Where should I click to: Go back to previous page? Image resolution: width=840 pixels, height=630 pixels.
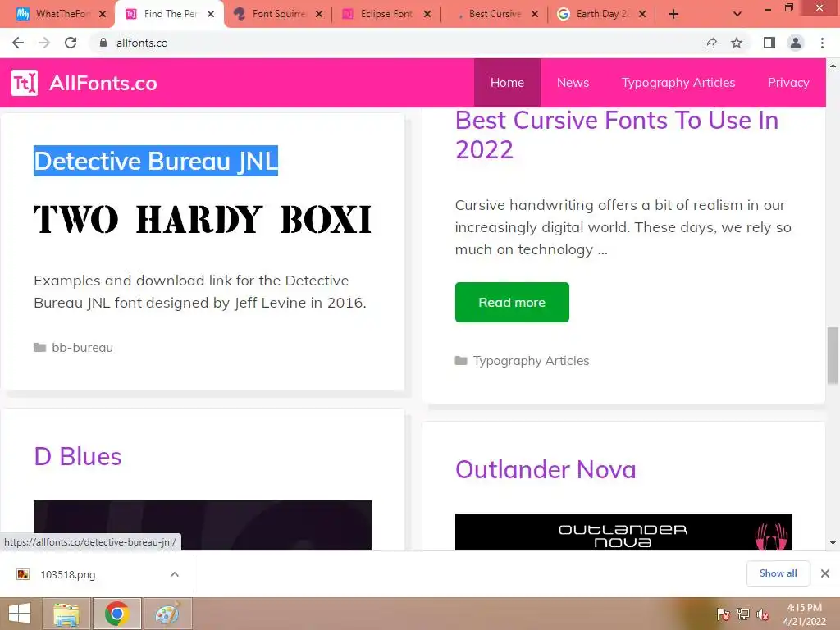tap(18, 43)
